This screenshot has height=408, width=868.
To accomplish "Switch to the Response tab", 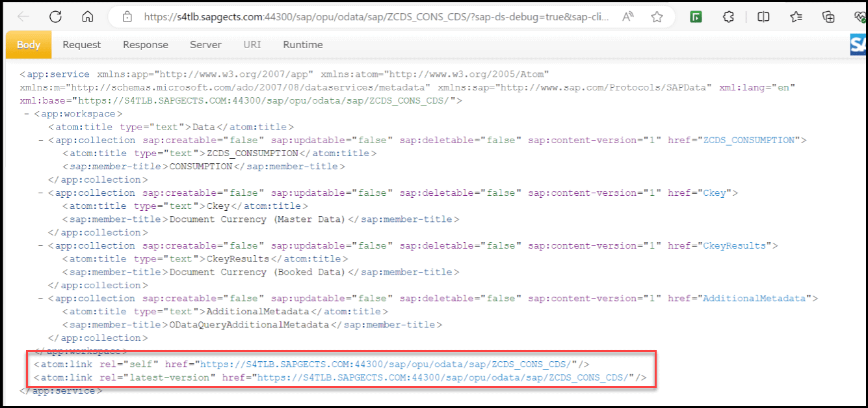I will pos(145,44).
